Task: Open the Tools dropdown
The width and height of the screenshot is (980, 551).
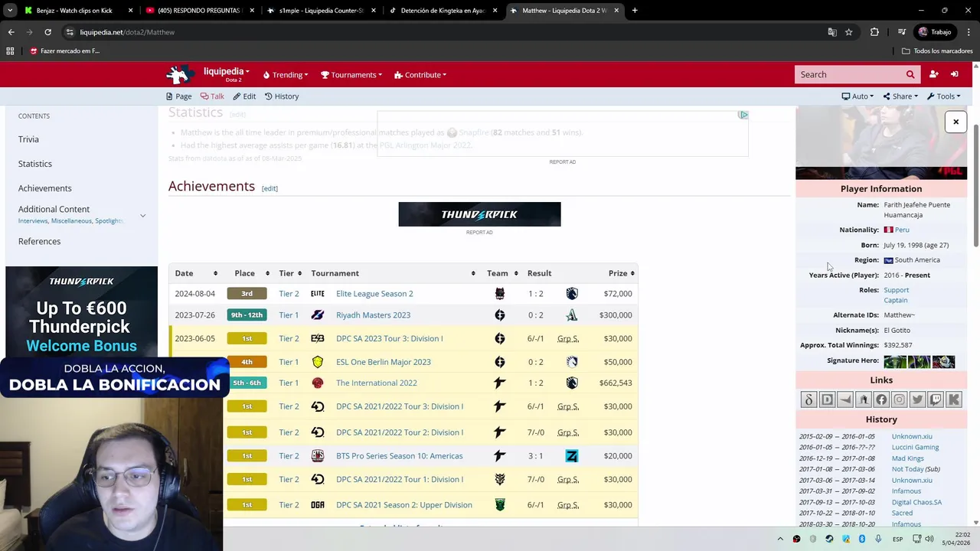Action: (x=944, y=96)
